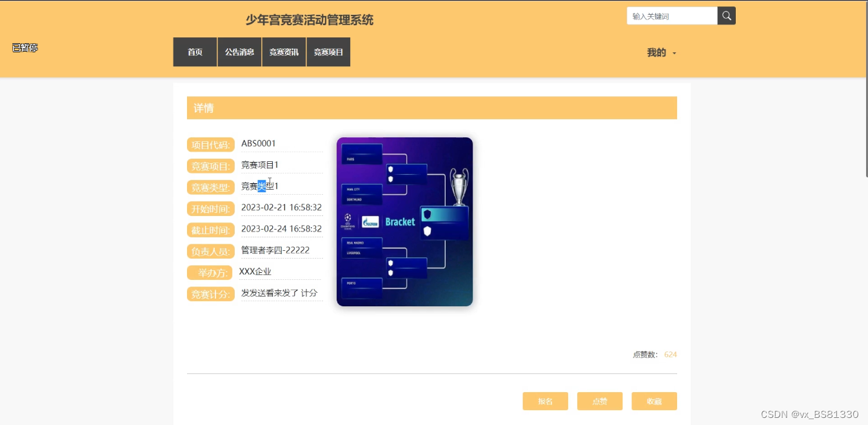The height and width of the screenshot is (425, 868).
Task: Open the 竞赛资讯 navigation tab
Action: click(284, 52)
